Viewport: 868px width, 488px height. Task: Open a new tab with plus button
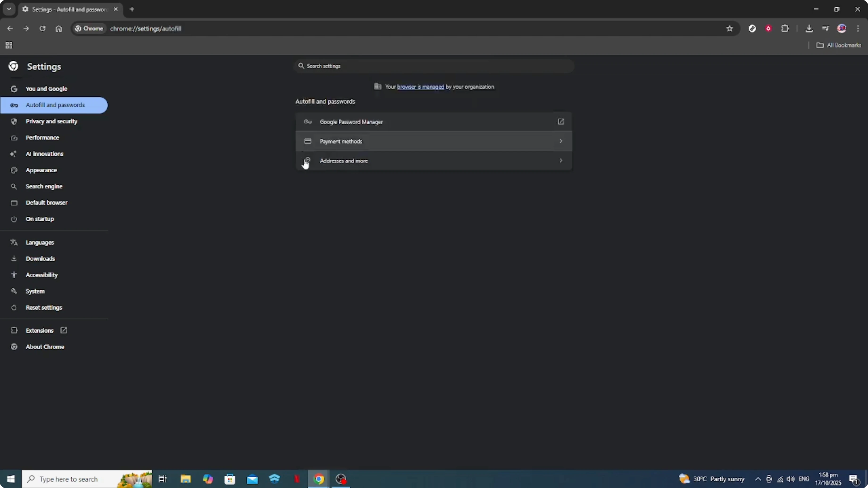click(x=132, y=9)
